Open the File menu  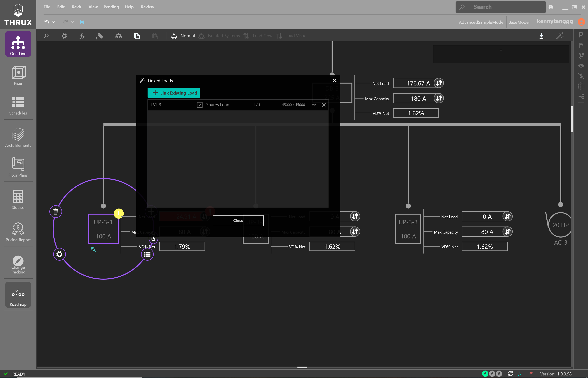point(47,7)
